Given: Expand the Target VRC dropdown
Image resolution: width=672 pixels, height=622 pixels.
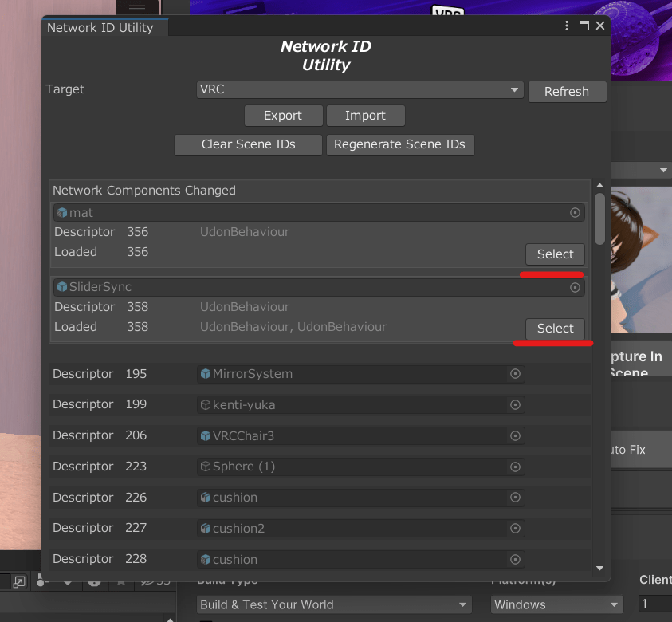Looking at the screenshot, I should pos(360,89).
